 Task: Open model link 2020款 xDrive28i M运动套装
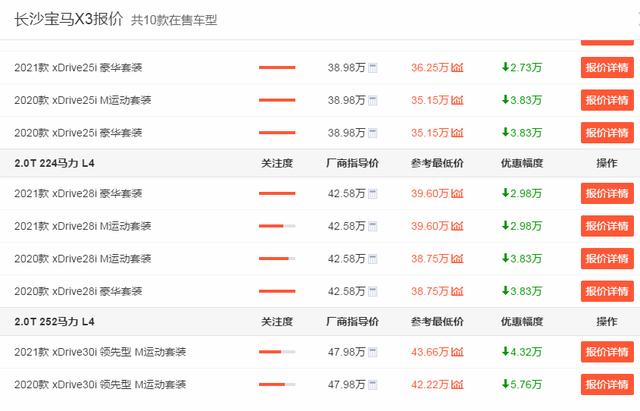coord(82,259)
